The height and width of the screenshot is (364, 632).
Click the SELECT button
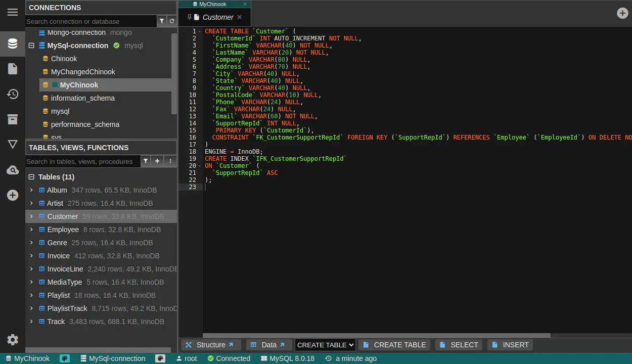coord(458,345)
